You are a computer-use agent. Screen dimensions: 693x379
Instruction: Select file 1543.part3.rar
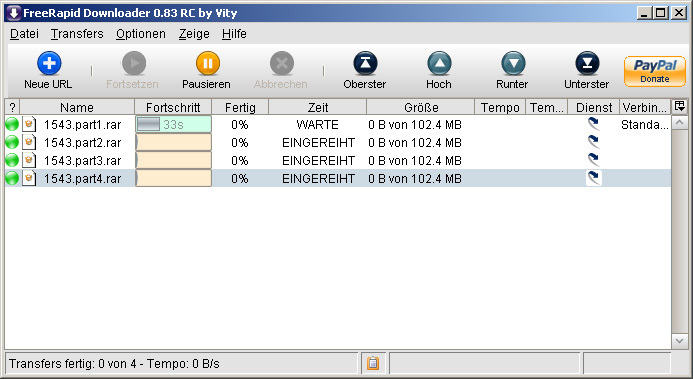pyautogui.click(x=82, y=161)
